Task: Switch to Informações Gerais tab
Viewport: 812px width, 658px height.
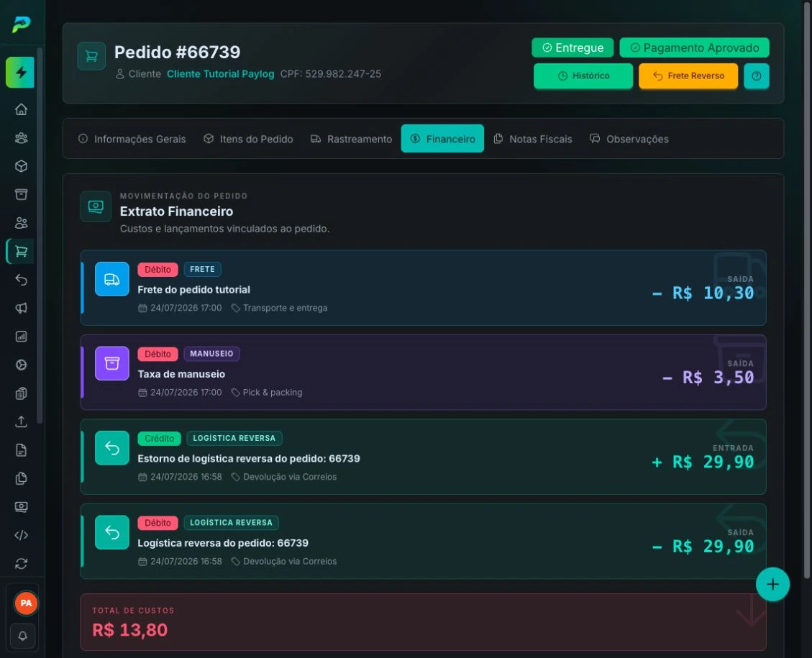Action: tap(132, 139)
